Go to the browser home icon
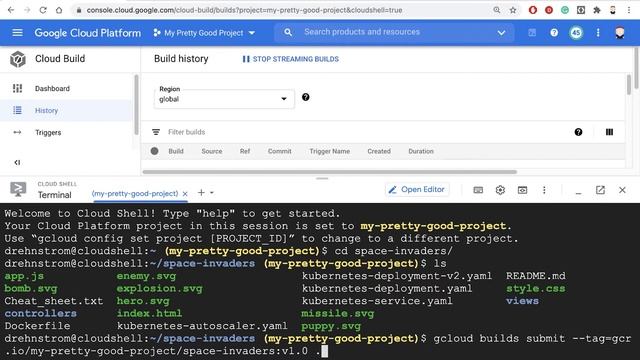The width and height of the screenshot is (640, 360). coord(59,10)
